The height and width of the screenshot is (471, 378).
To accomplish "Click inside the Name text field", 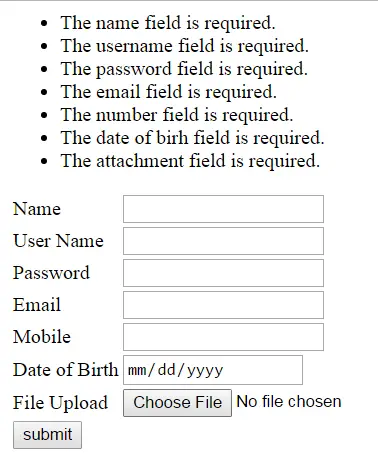I will (223, 209).
